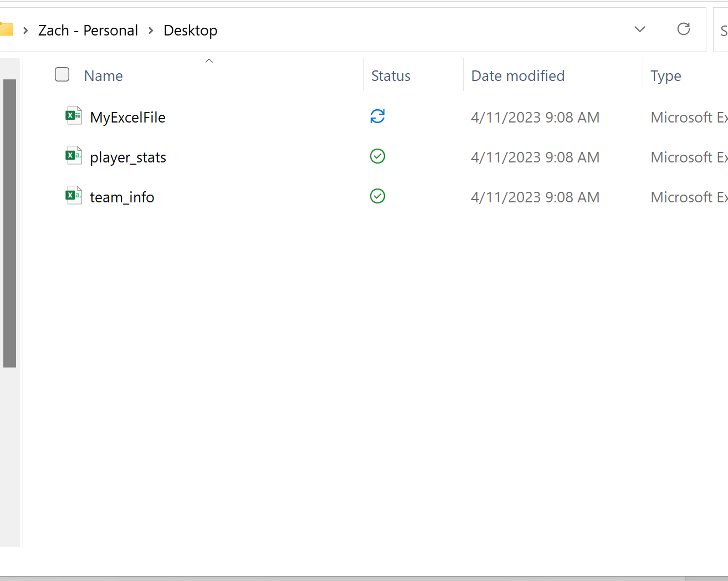Sort files by the Name column
Viewport: 728px width, 581px height.
[104, 76]
